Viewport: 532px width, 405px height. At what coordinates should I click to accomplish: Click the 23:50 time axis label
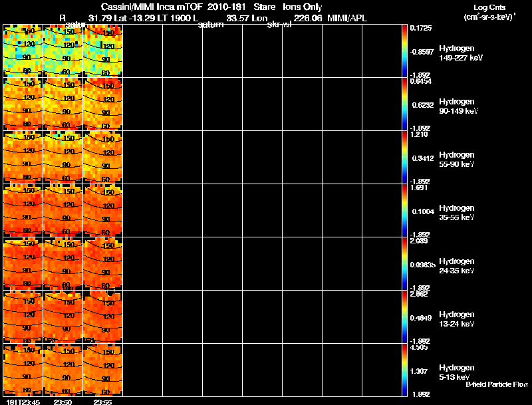click(63, 401)
